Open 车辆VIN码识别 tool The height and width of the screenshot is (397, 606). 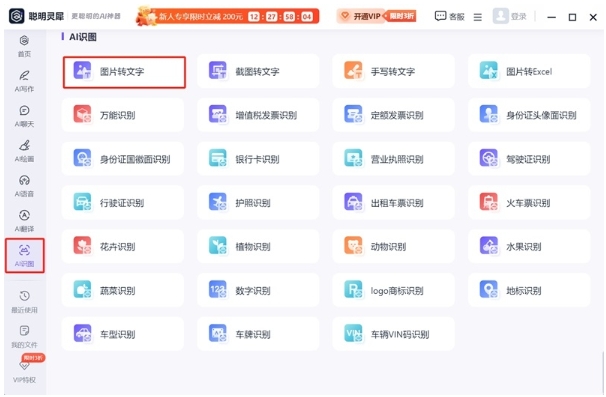[x=393, y=334]
